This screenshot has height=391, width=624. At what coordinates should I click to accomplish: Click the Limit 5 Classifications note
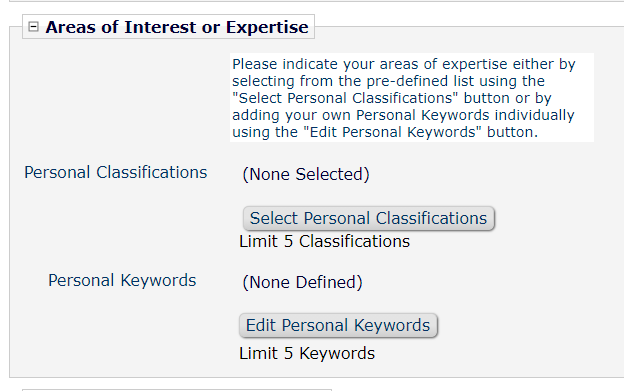tap(324, 241)
